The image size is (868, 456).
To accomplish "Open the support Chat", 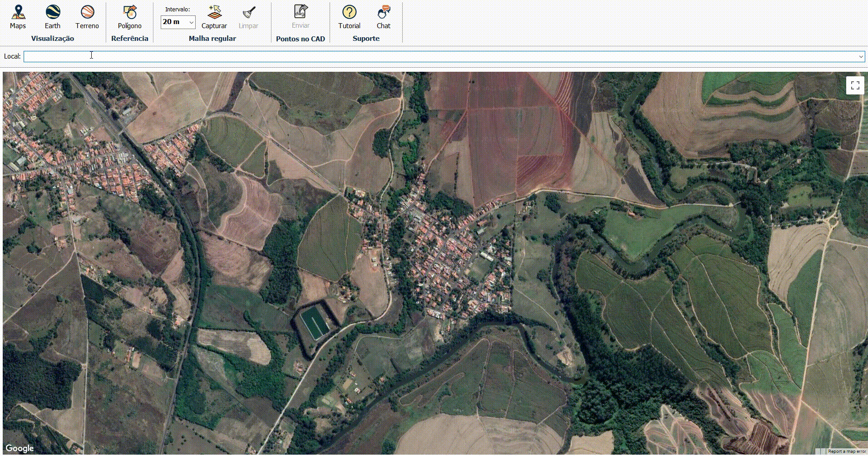I will tap(384, 17).
